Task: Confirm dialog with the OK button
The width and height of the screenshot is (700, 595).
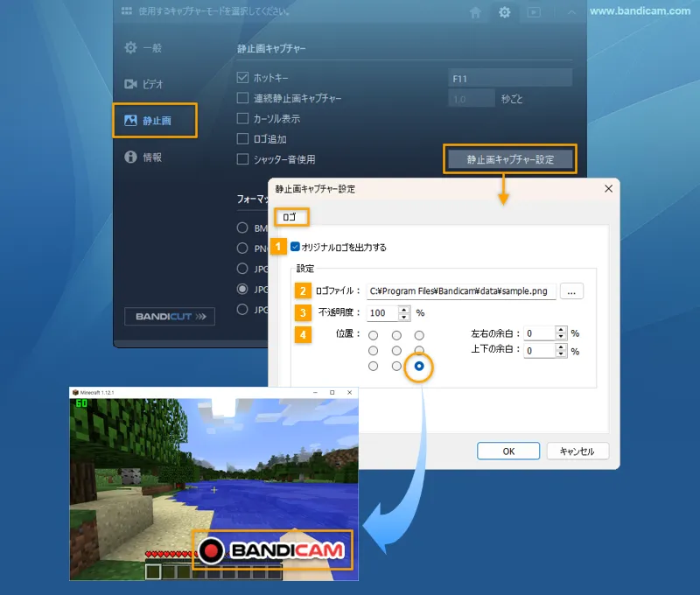Action: coord(508,451)
